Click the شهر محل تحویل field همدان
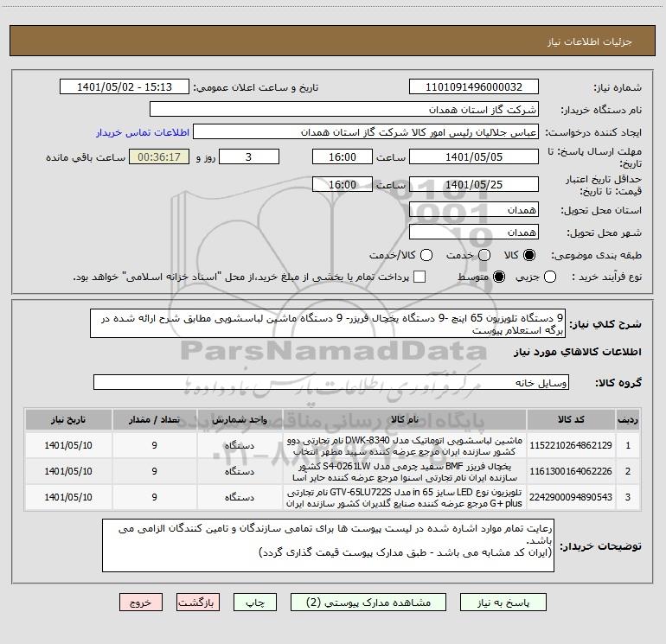The image size is (666, 644). (474, 233)
